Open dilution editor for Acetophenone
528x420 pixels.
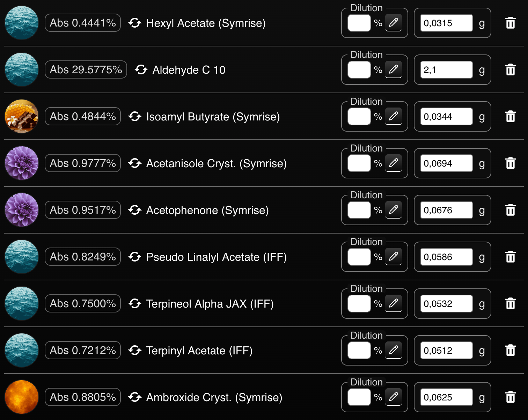[x=394, y=210]
